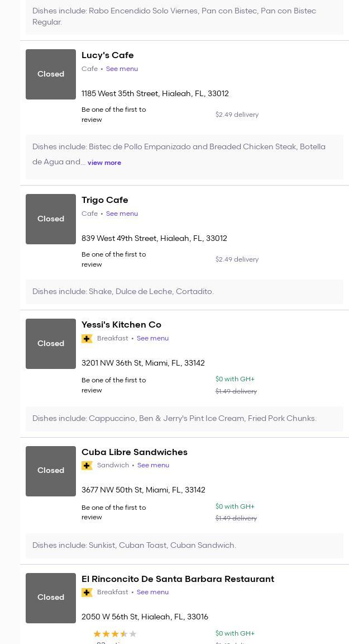Open Yessi's Kitchen Co See menu link
The image size is (349, 644).
pos(152,338)
